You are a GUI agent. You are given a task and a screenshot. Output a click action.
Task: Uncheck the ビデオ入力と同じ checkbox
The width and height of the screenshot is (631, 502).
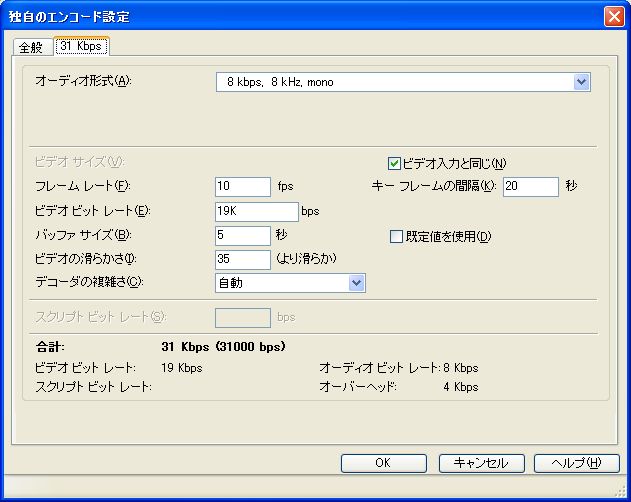coord(394,163)
